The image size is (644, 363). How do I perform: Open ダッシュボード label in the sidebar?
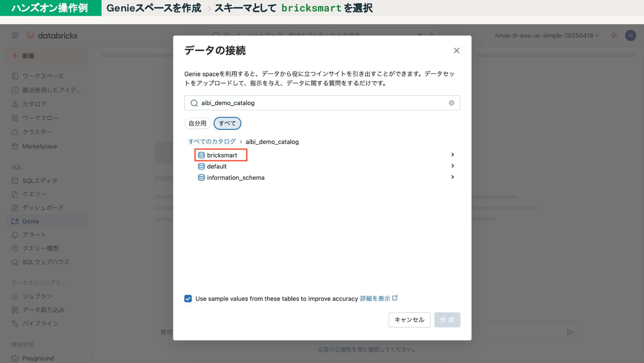[x=43, y=208]
